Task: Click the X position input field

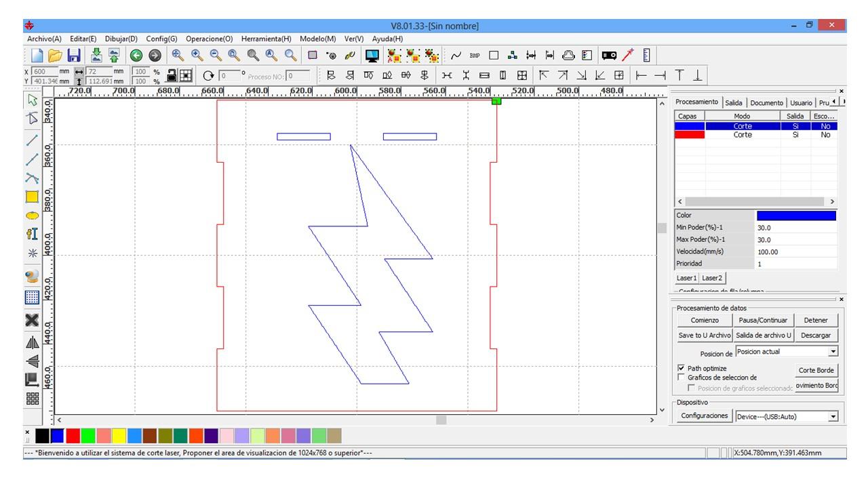Action: [x=45, y=70]
